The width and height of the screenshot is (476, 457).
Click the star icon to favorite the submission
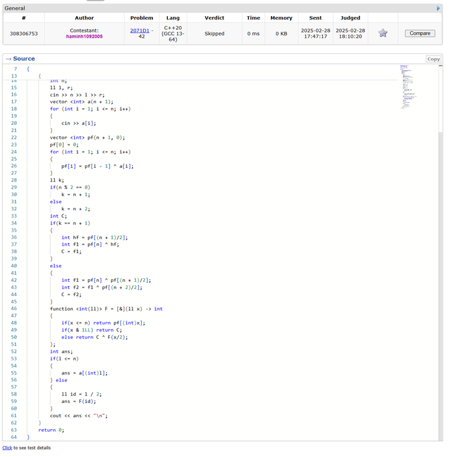(383, 33)
